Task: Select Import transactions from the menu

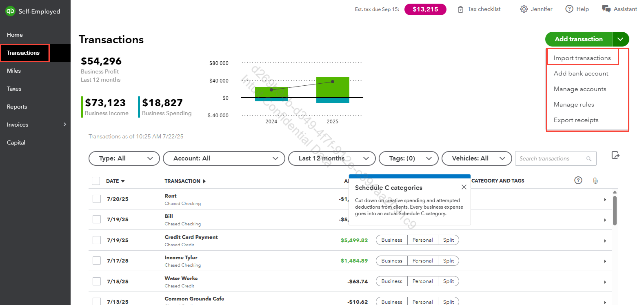Action: click(582, 58)
